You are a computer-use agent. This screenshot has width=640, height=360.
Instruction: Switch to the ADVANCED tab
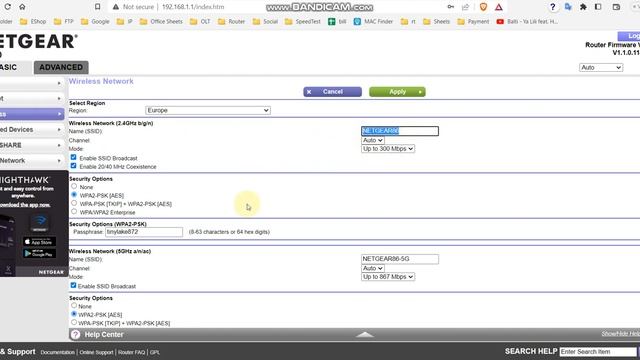click(61, 67)
